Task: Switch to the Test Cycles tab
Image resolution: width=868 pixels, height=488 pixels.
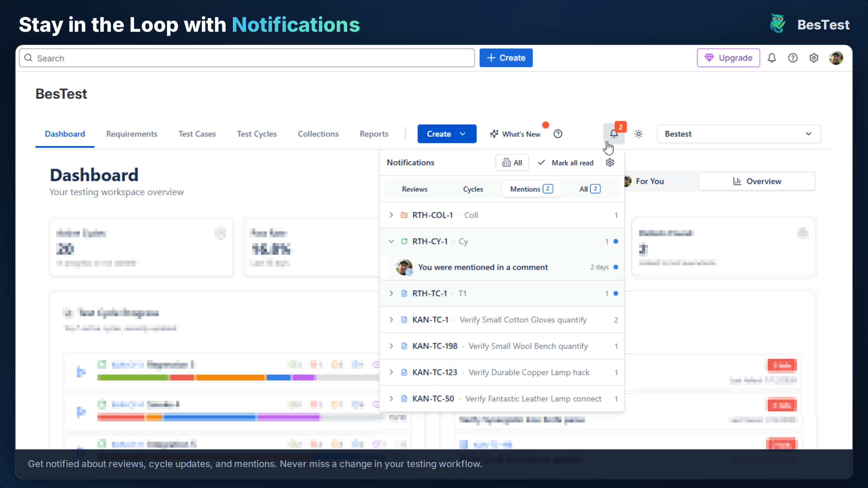Action: coord(257,134)
